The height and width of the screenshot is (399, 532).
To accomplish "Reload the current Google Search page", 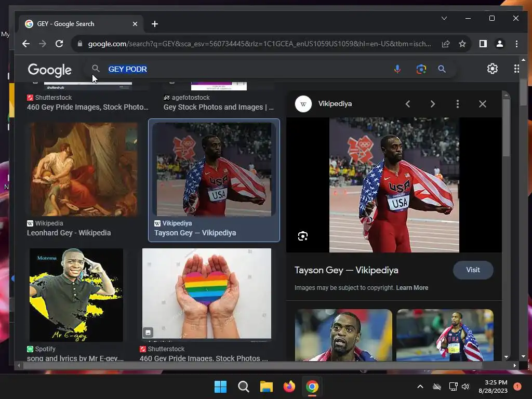I will coord(59,44).
